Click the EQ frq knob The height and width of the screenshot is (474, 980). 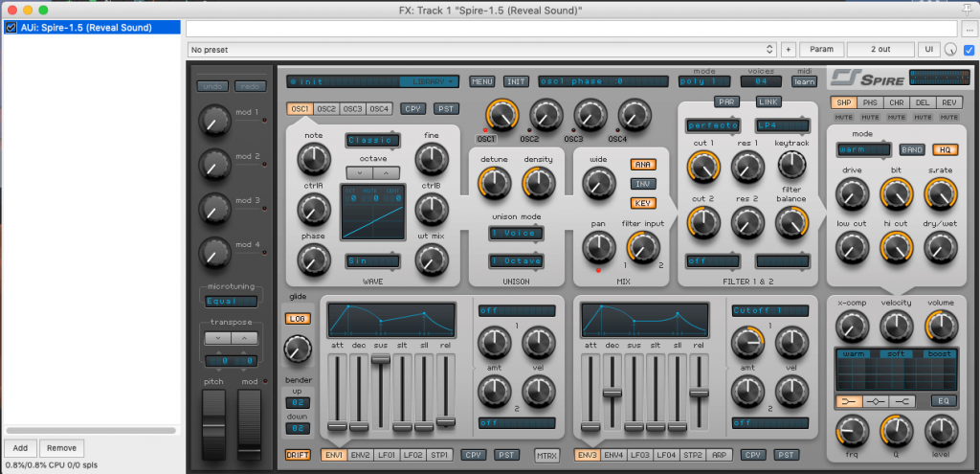[852, 432]
